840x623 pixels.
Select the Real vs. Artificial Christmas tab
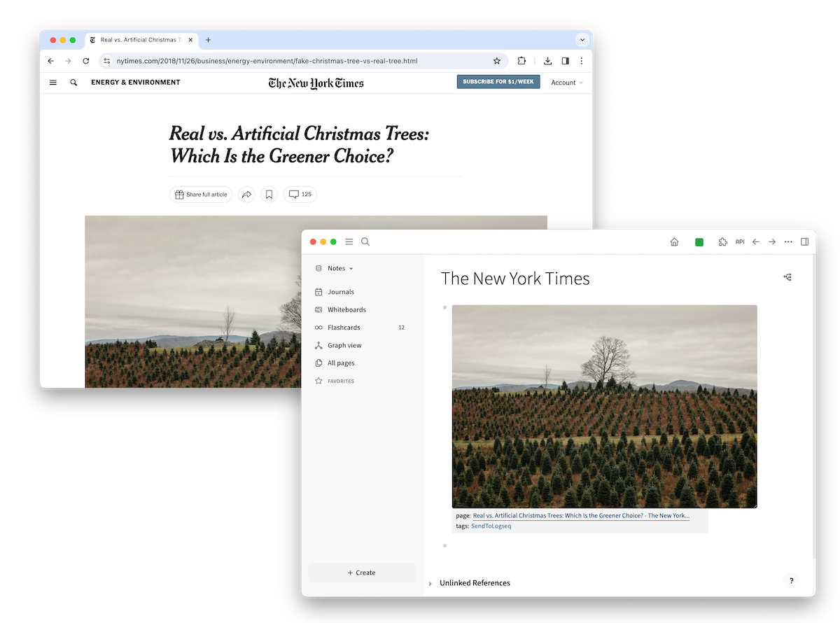coord(140,40)
